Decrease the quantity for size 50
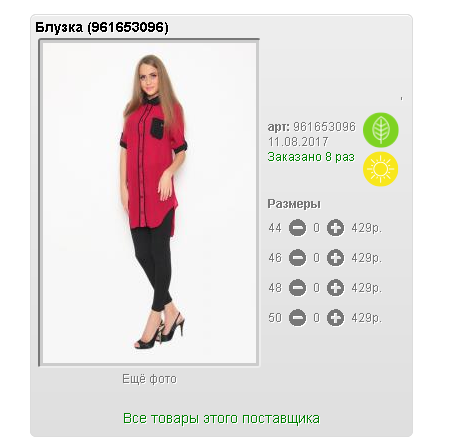The height and width of the screenshot is (446, 461). click(297, 318)
